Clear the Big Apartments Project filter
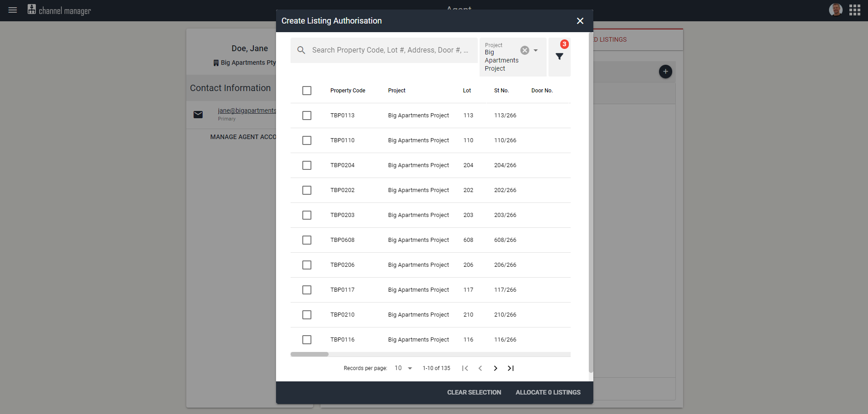This screenshot has height=414, width=868. (524, 50)
